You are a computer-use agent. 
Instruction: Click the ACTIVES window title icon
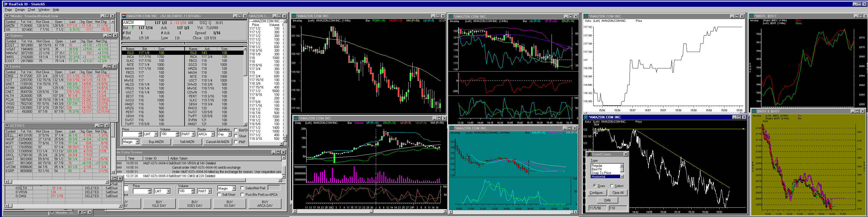[x=7, y=125]
